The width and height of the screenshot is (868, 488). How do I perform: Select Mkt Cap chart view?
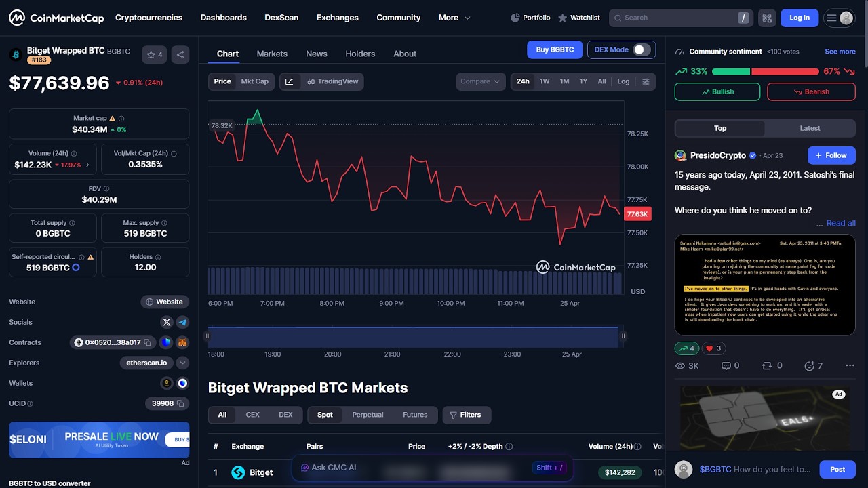point(255,81)
